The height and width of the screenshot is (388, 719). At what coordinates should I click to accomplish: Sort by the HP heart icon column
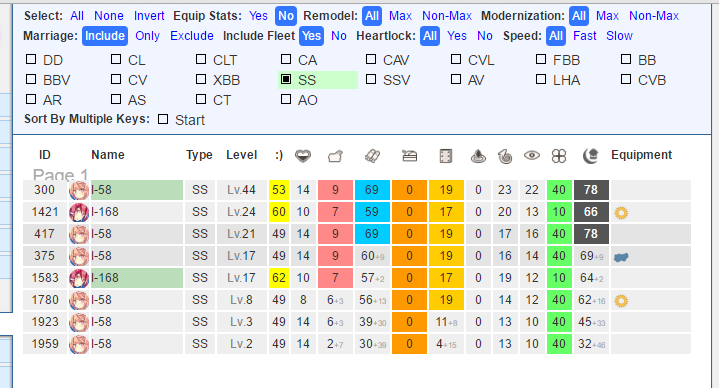point(303,156)
